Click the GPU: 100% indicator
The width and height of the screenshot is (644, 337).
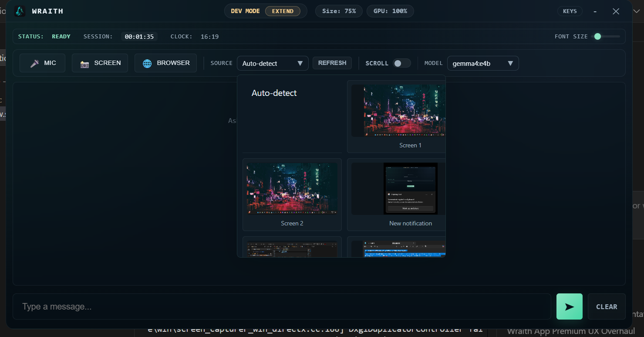(x=390, y=11)
